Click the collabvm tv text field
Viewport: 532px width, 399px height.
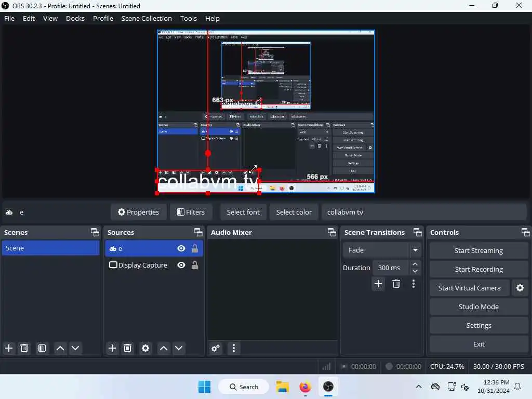tap(424, 212)
